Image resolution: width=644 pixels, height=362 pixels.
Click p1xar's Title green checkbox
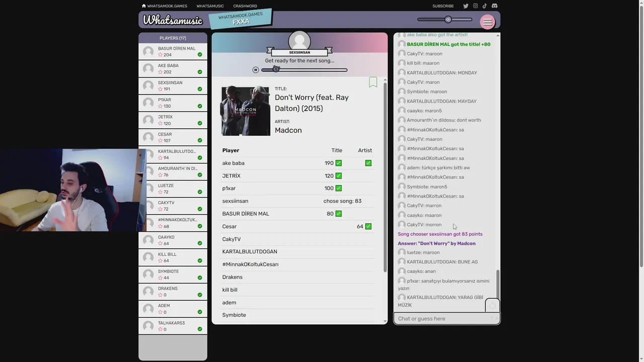coord(339,188)
